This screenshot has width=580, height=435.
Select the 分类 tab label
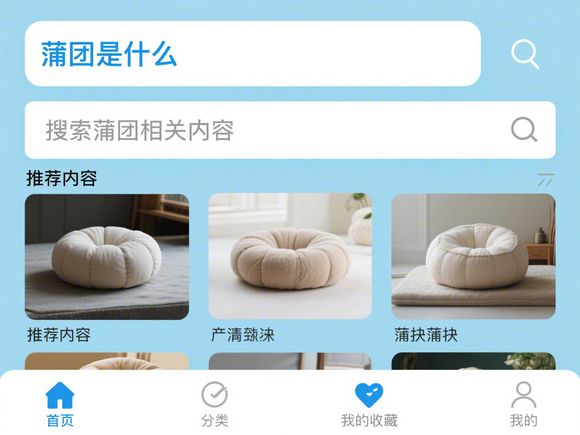pyautogui.click(x=215, y=421)
